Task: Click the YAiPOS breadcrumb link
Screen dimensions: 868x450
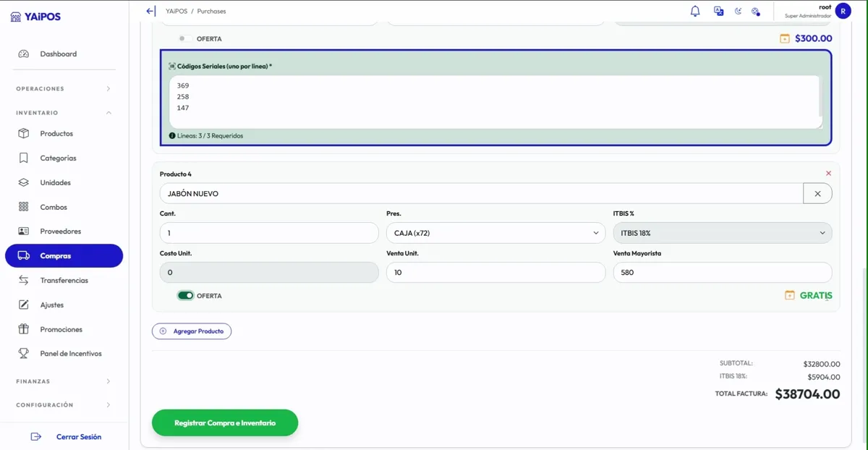Action: (176, 12)
